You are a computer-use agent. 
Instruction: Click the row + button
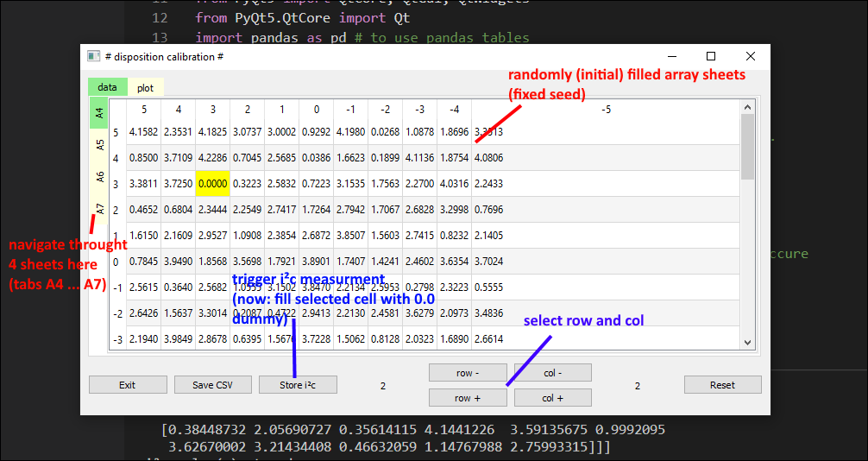tap(468, 398)
